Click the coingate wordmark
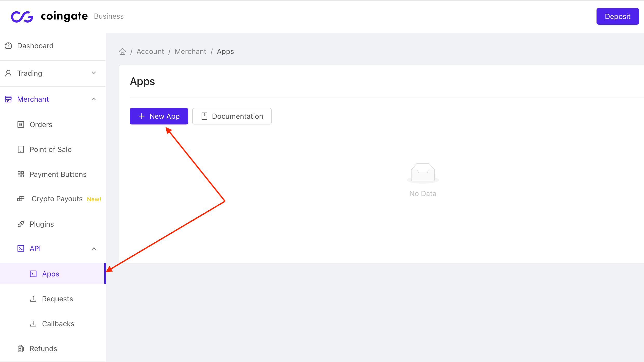 click(64, 16)
